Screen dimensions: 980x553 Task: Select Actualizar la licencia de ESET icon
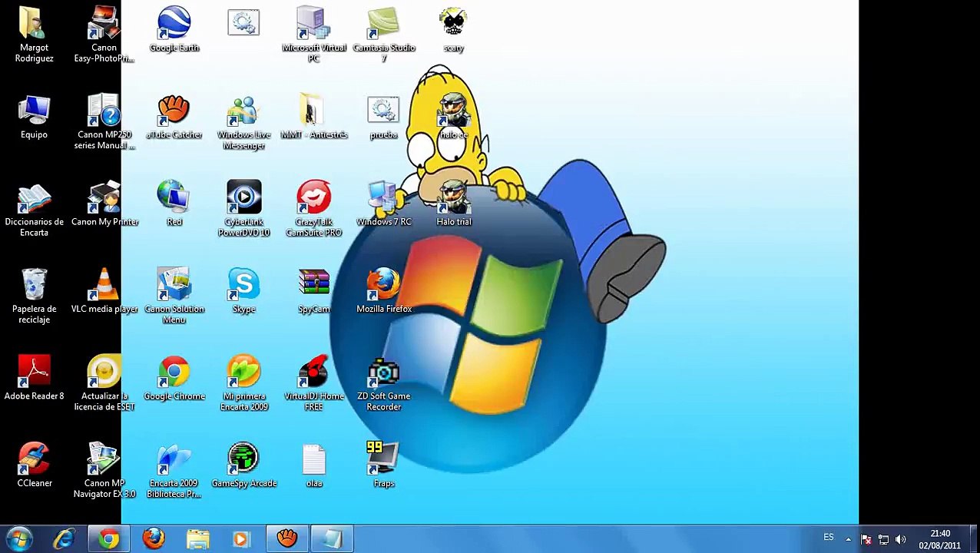click(x=104, y=382)
